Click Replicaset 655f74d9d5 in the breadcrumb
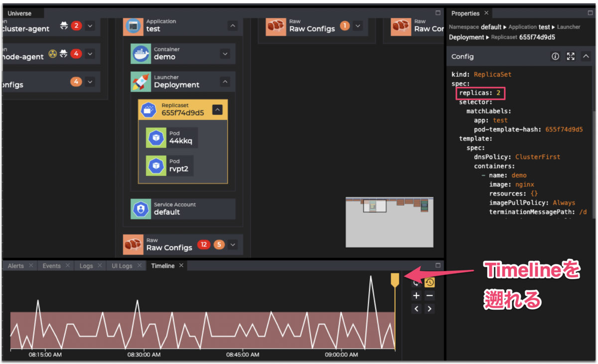This screenshot has width=598, height=364. [x=537, y=37]
